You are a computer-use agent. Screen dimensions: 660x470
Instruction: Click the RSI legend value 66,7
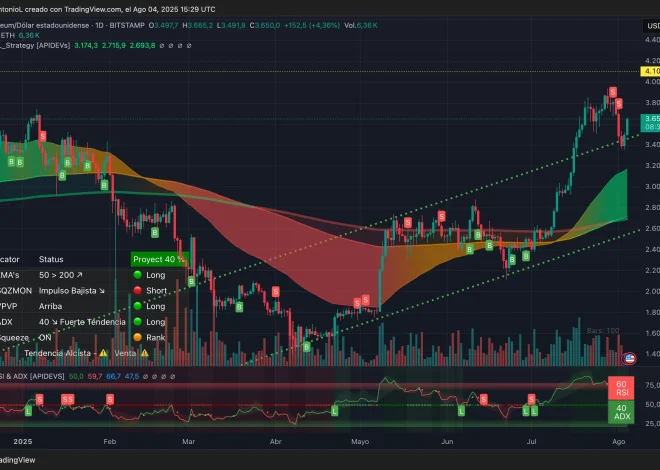(x=114, y=376)
